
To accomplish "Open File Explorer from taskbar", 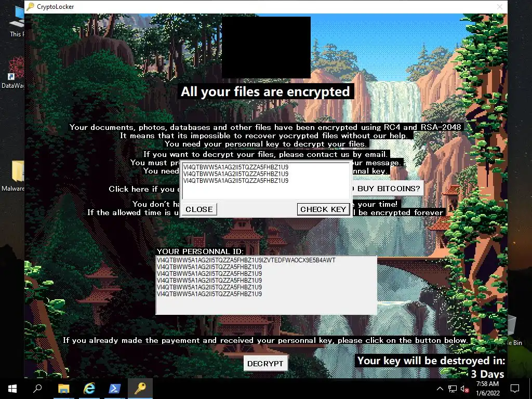I will [63, 389].
